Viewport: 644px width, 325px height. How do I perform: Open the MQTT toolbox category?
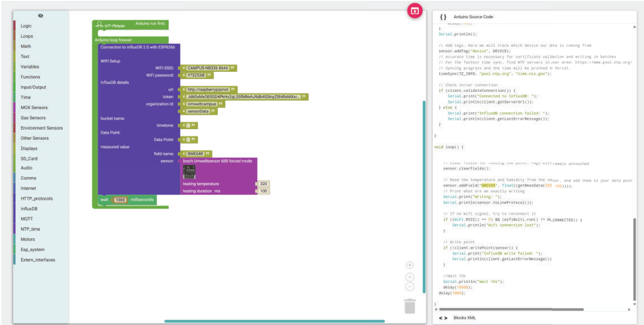click(x=27, y=219)
